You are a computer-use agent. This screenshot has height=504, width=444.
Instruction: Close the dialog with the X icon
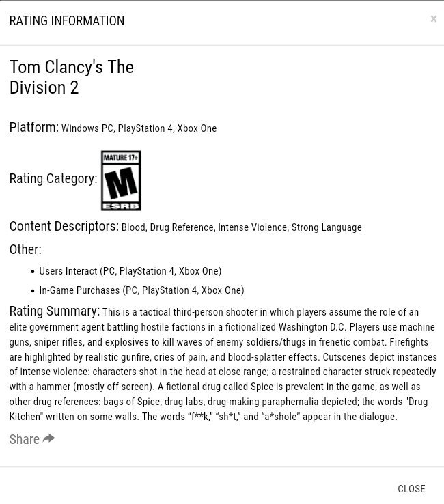coord(434,19)
